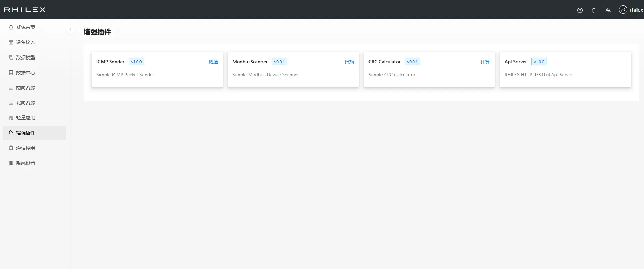Click the 数据中心 sidebar icon
Viewport: 644px width, 269px height.
point(11,73)
